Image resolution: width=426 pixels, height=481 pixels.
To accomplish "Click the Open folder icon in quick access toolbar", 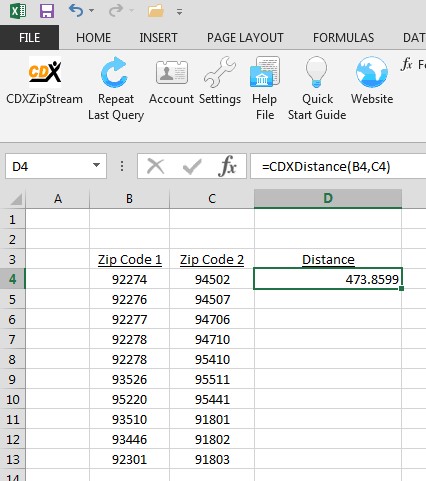I will [x=156, y=11].
